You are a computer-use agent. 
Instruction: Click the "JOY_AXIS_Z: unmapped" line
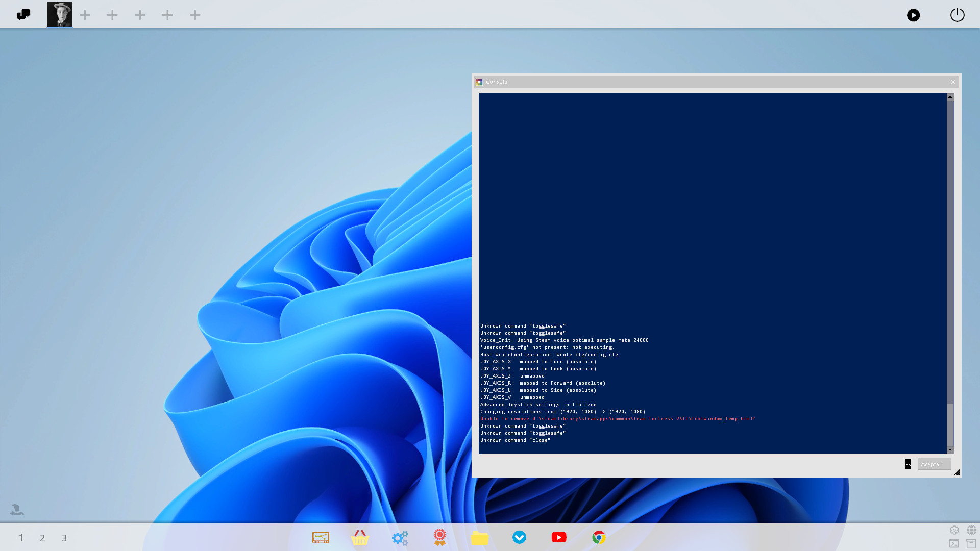[512, 376]
